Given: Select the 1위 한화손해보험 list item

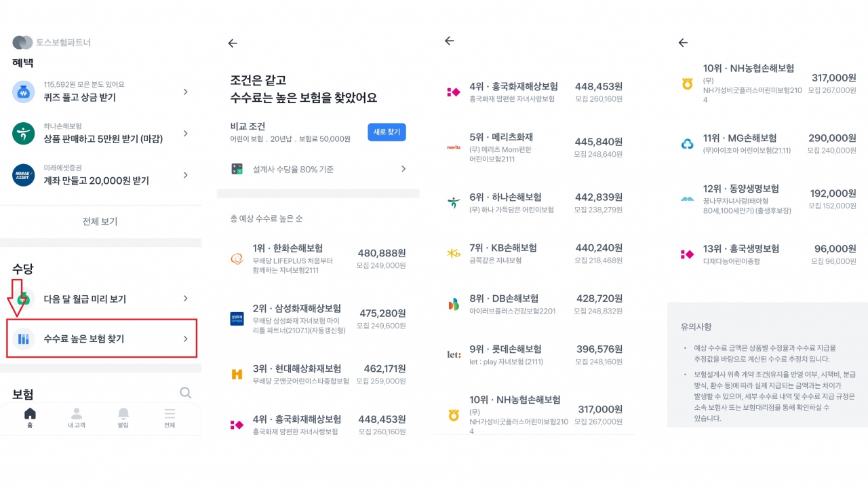Looking at the screenshot, I should point(317,259).
